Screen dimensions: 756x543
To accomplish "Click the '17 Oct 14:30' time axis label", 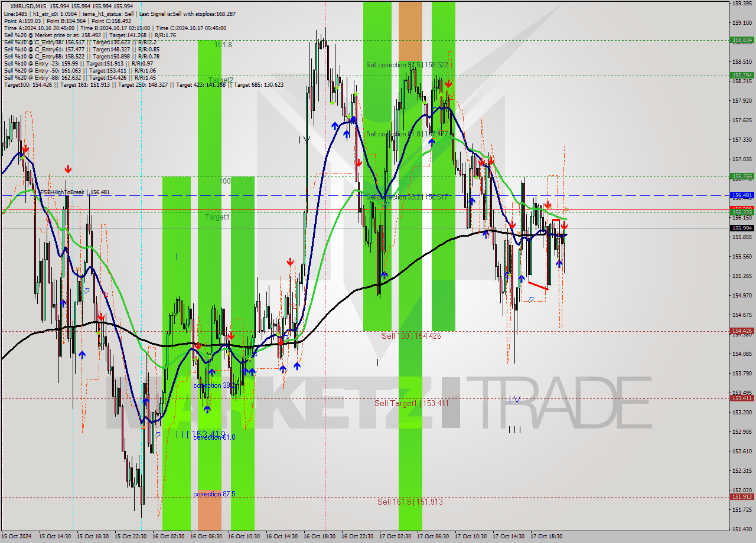I will pos(509,537).
